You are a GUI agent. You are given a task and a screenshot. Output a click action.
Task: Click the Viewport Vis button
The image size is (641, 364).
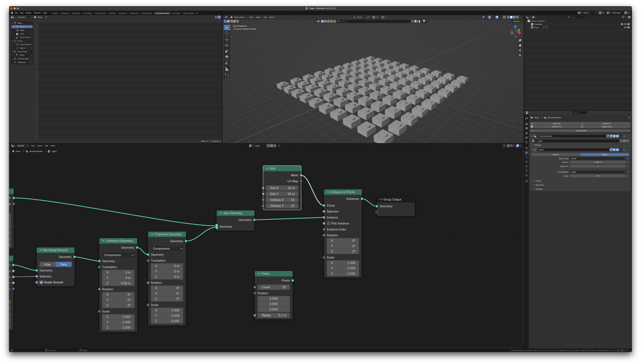coord(555,127)
